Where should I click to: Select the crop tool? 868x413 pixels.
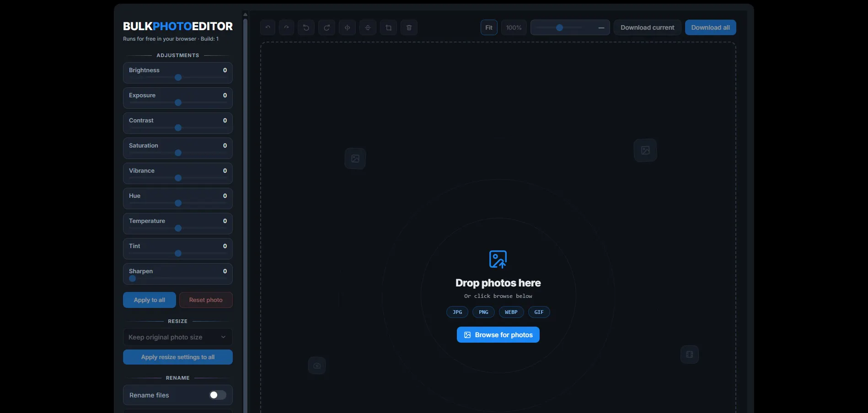point(388,27)
